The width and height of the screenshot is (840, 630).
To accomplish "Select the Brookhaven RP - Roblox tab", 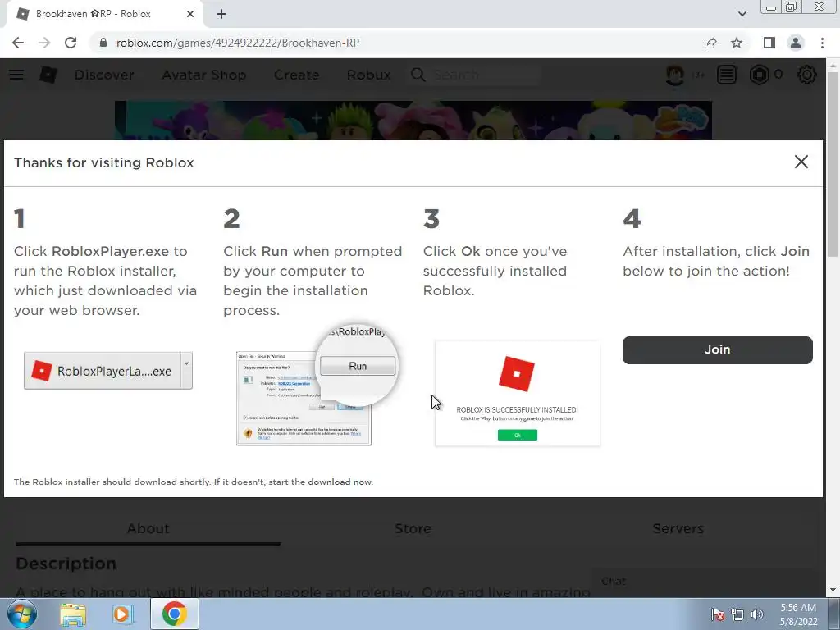I will pos(104,14).
